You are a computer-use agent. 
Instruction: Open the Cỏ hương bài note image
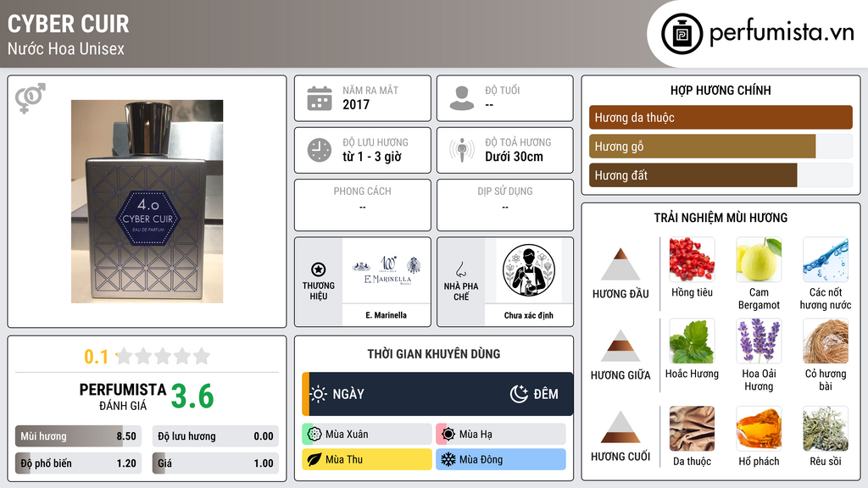826,341
